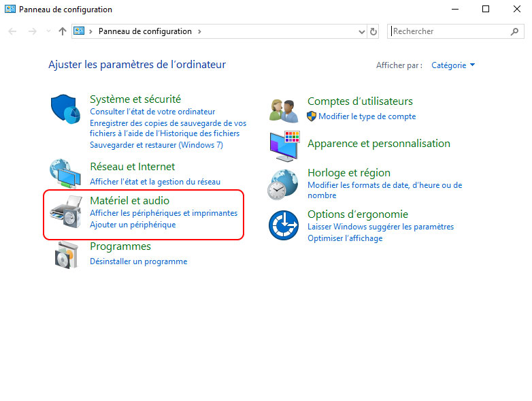Image resolution: width=532 pixels, height=401 pixels.
Task: Expand the address bar history dropdown
Action: [x=362, y=32]
